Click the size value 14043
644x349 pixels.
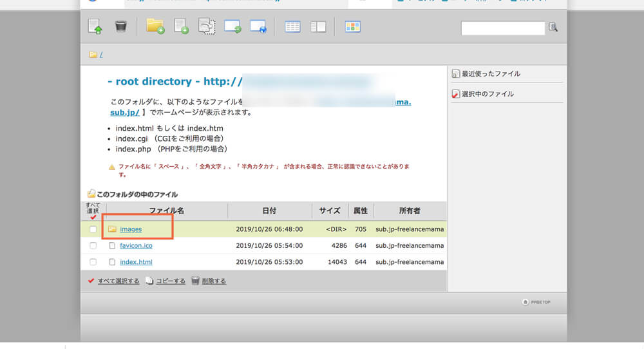(x=337, y=262)
